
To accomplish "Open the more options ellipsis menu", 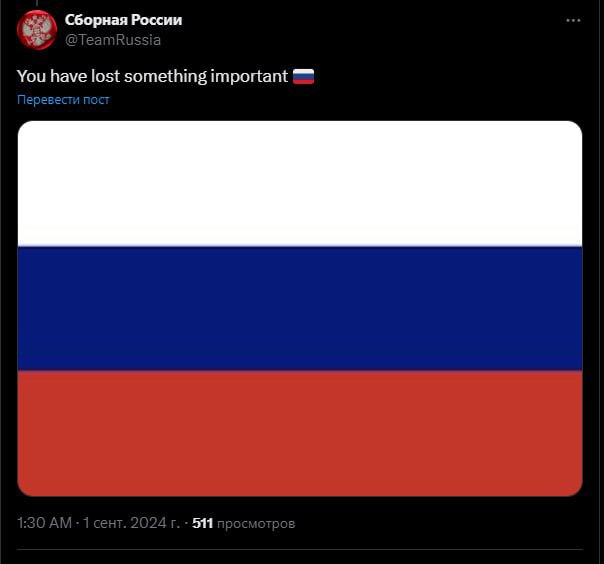I will (572, 20).
